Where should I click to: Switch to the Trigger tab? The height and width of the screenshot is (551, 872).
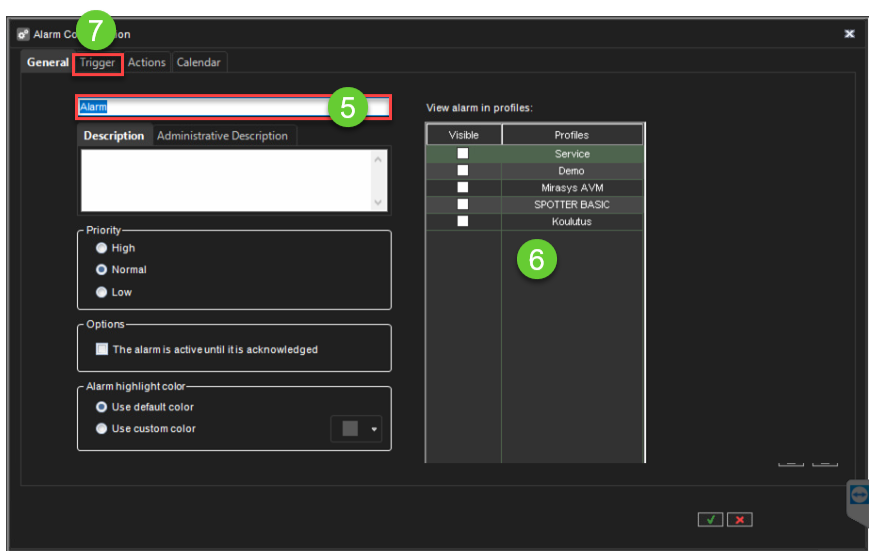[98, 63]
